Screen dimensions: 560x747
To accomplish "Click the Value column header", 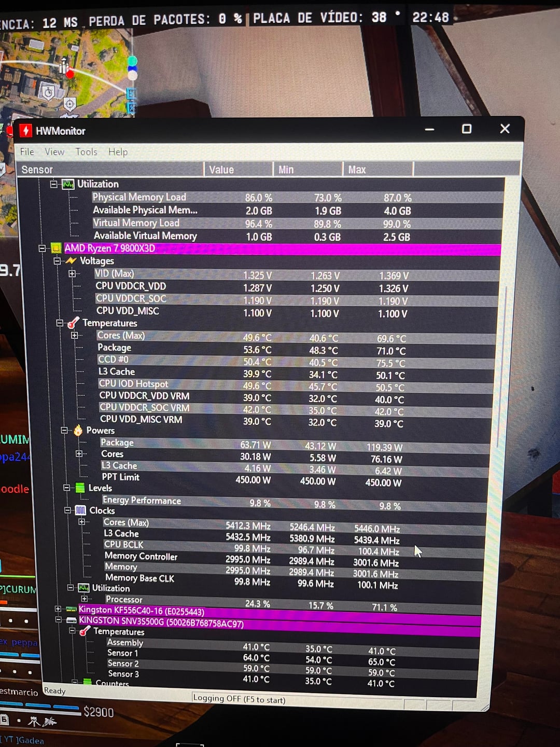I will tap(239, 170).
